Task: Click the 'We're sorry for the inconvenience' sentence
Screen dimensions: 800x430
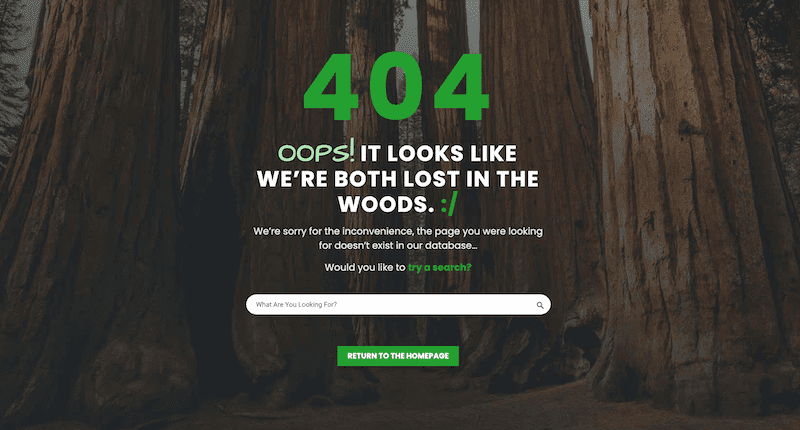Action: tap(398, 231)
